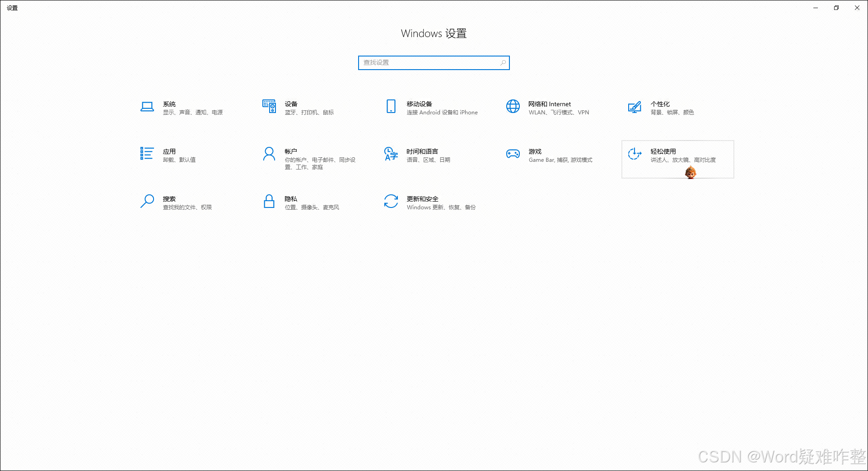This screenshot has width=868, height=471.
Task: Open the 个性化 paintbrush icon
Action: point(635,107)
